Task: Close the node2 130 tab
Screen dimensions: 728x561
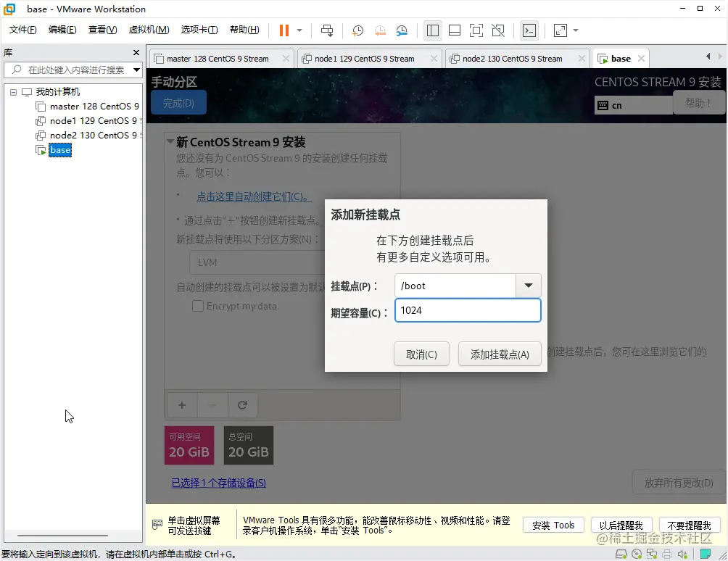Action: (x=582, y=59)
